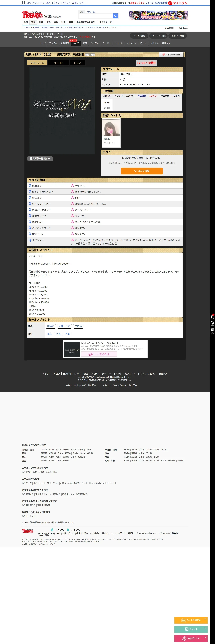Open the 宮城のエリア selector

coord(106,22)
